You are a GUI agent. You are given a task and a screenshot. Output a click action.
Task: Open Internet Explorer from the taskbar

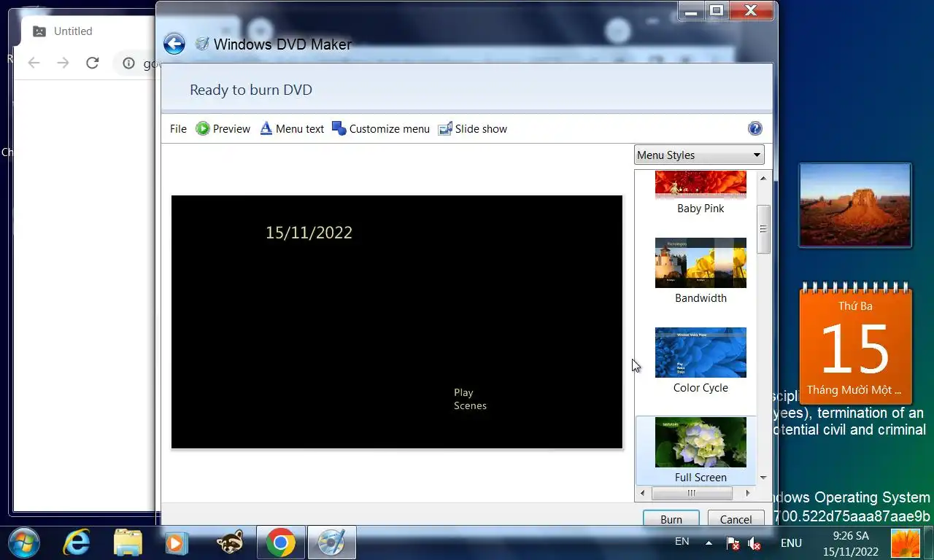tap(76, 542)
